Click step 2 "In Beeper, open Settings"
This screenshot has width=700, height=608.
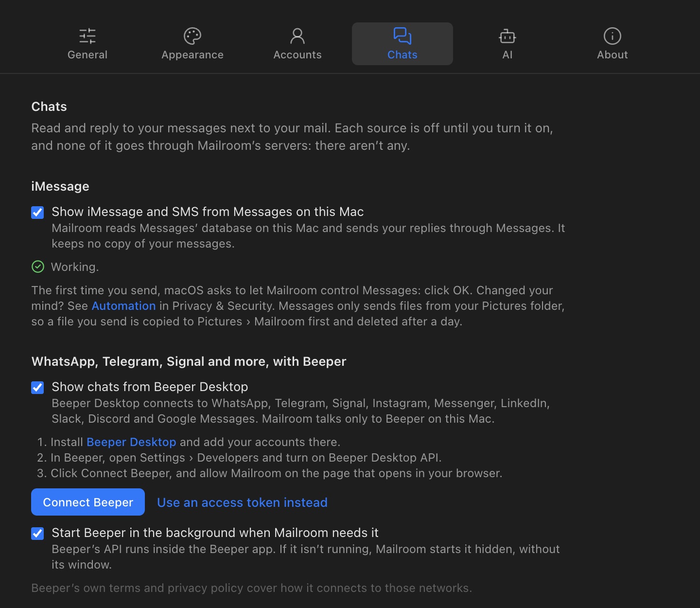[x=240, y=458]
